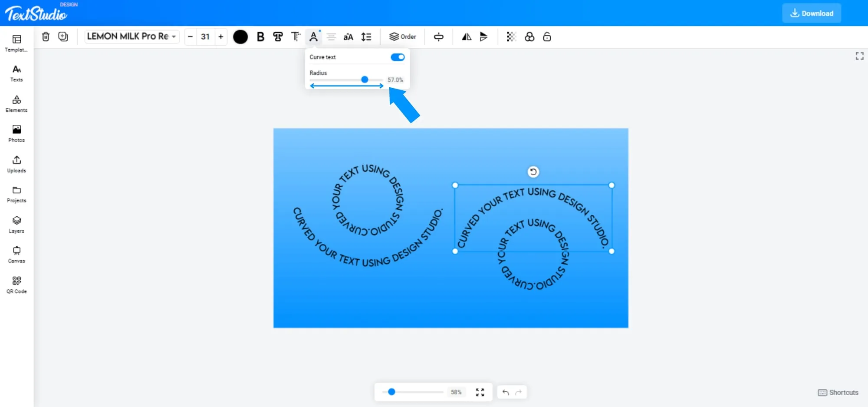Screen dimensions: 868x407
Task: Open transparency checkerboard settings
Action: (x=511, y=37)
